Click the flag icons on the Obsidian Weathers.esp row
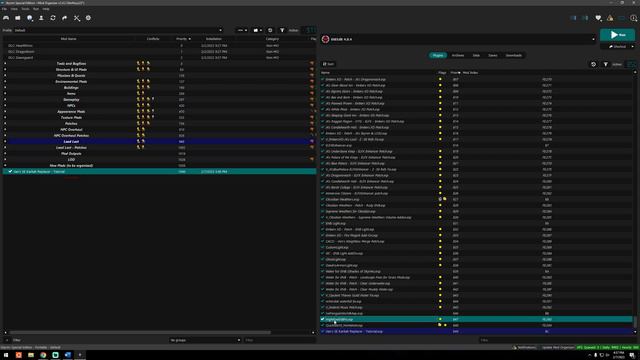Viewport: 640px width, 360px height. click(442, 199)
